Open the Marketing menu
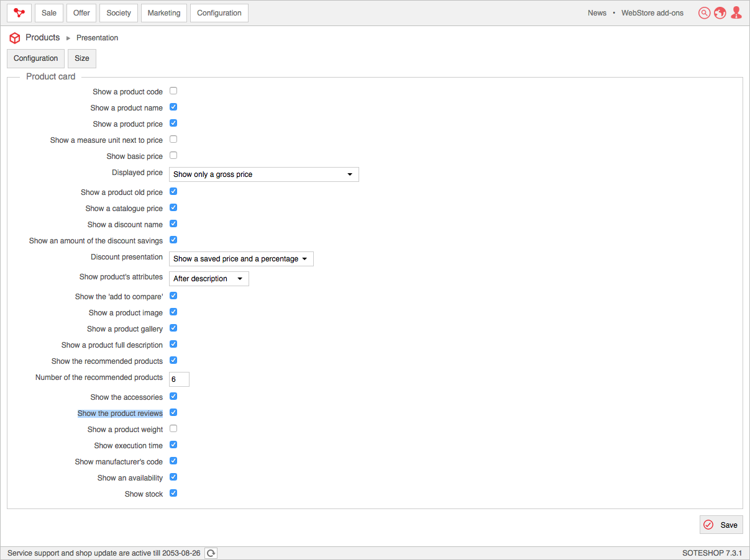 click(164, 13)
